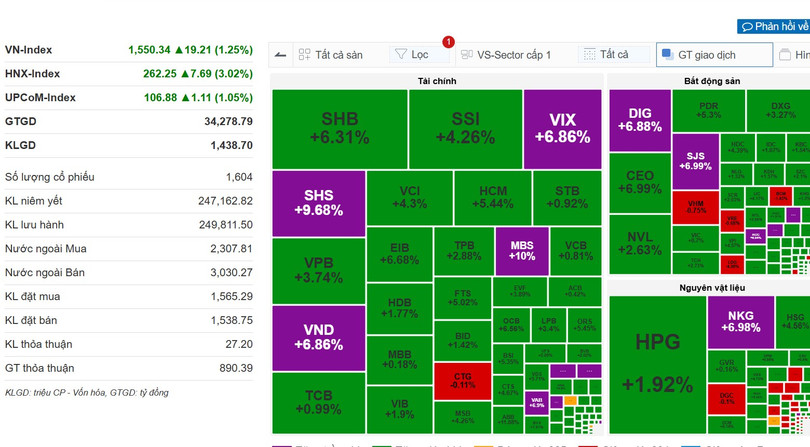Click the collapse arrow left of the toolbar
This screenshot has width=810, height=447.
coord(279,55)
